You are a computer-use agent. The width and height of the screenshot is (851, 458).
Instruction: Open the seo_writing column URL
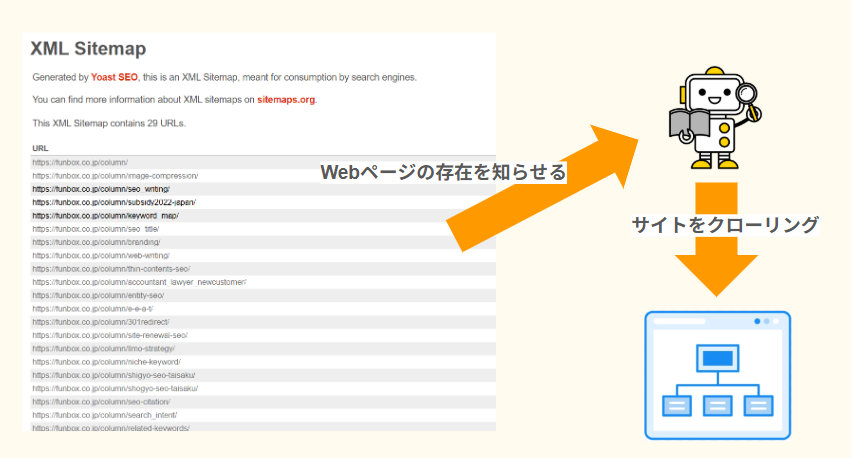[x=101, y=189]
